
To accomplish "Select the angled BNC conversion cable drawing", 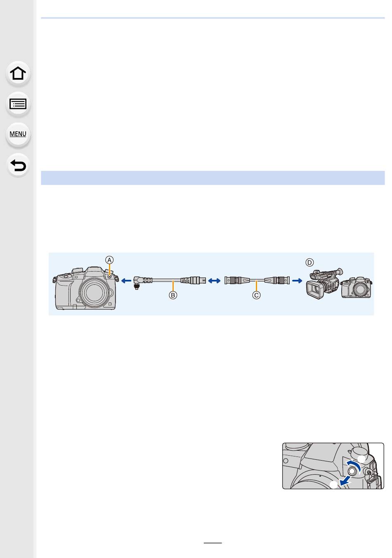I will (x=169, y=281).
